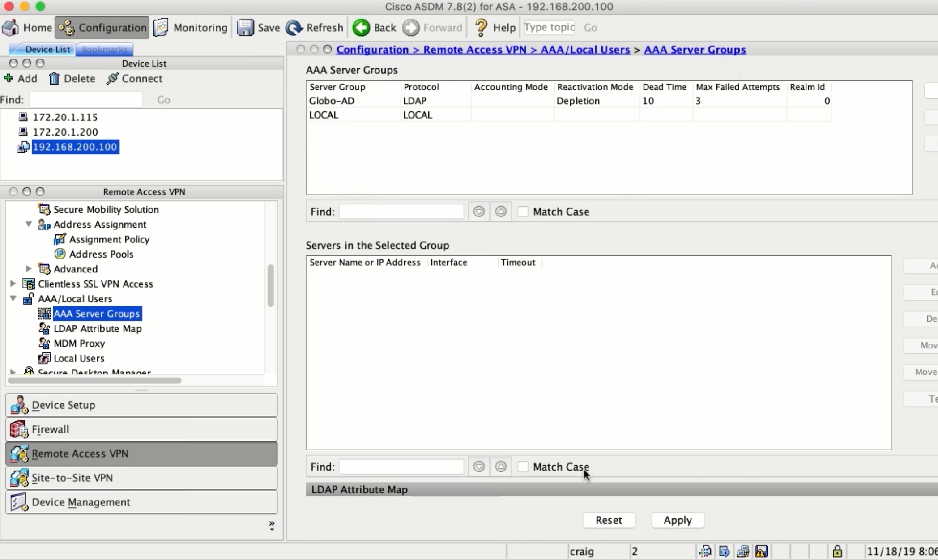The height and width of the screenshot is (560, 938).
Task: Click the navigation tree horizontal scrollbar
Action: 94,381
